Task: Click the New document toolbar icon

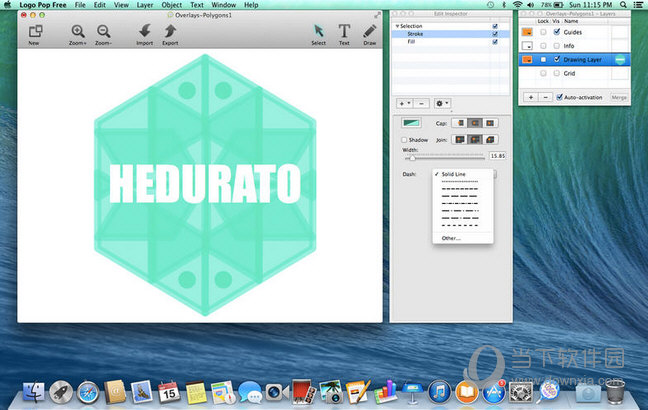Action: 35,31
